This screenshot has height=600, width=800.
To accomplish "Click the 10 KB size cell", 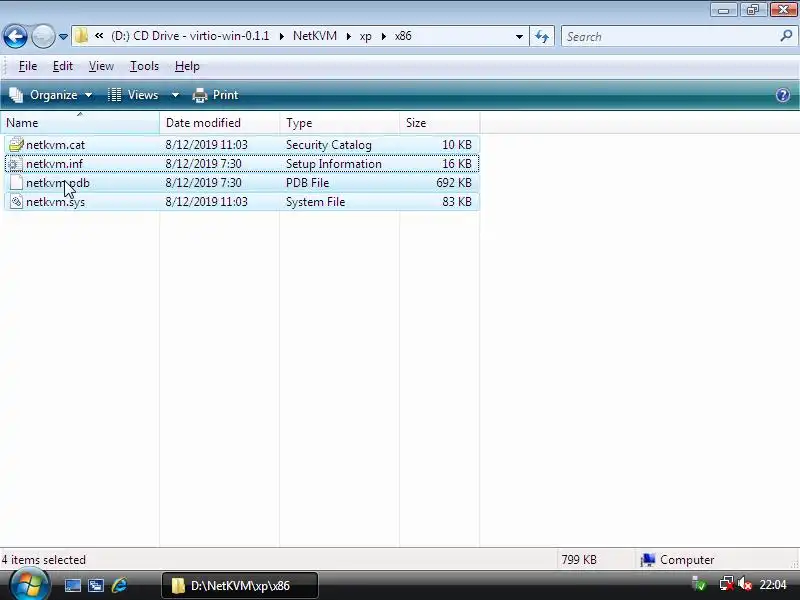I will (457, 145).
